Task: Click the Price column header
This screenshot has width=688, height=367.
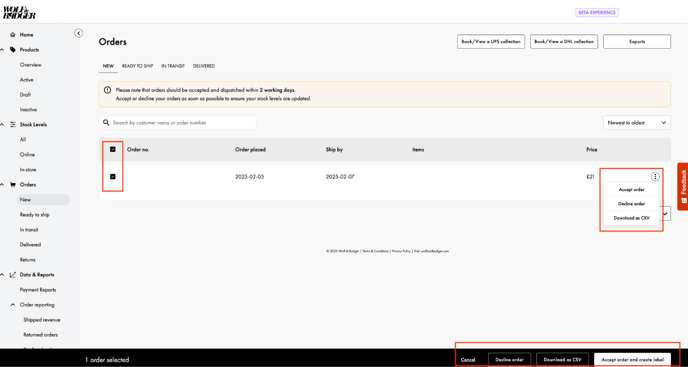Action: (591, 150)
